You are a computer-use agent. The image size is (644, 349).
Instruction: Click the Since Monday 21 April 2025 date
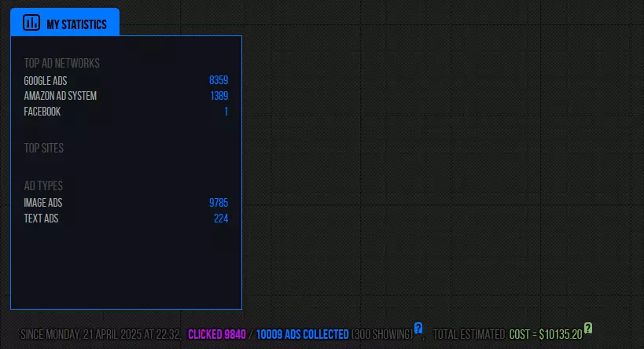click(101, 334)
